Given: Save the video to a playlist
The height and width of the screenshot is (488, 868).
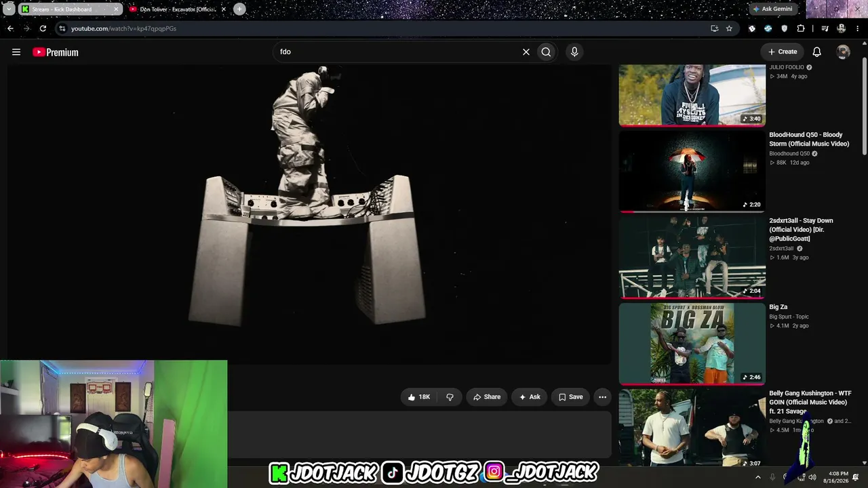Looking at the screenshot, I should pyautogui.click(x=570, y=397).
